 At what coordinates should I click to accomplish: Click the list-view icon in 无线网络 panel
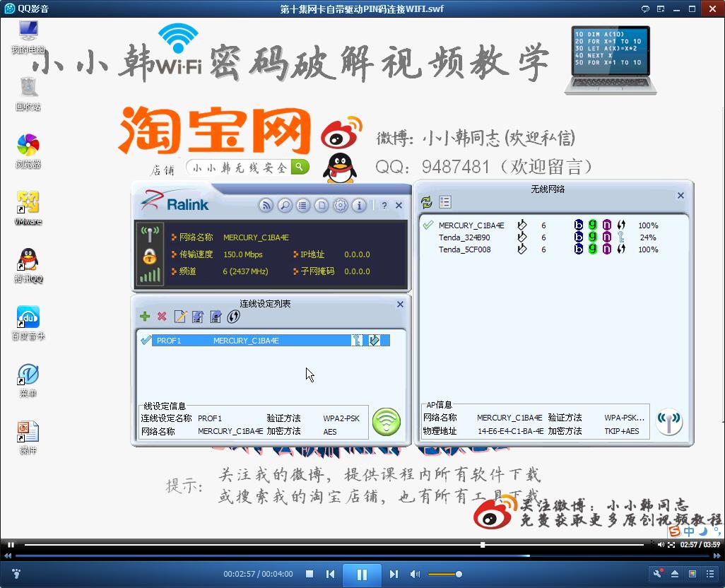pos(445,201)
